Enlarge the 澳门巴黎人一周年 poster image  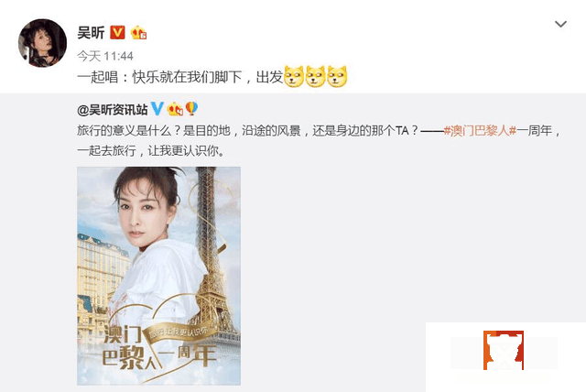pos(158,276)
